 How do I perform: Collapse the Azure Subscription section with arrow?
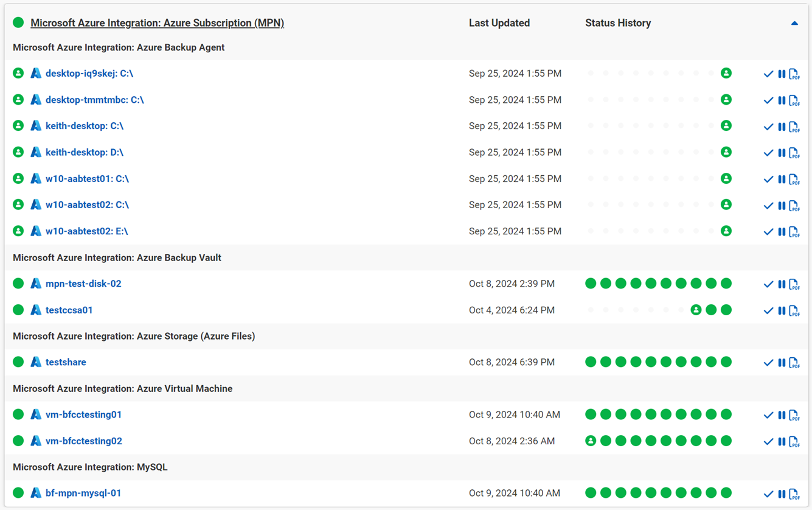point(794,23)
